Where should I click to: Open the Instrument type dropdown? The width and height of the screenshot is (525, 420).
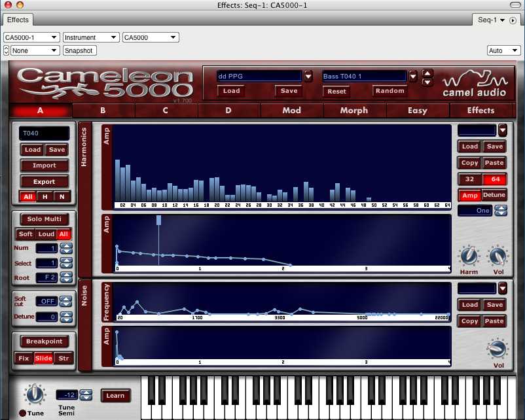91,37
